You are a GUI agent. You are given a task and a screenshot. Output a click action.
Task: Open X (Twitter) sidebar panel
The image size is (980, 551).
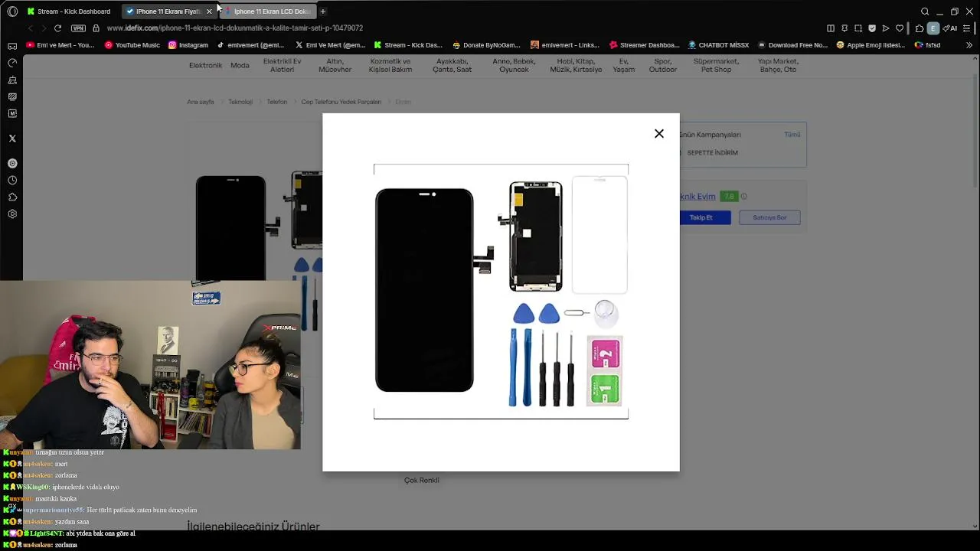click(x=12, y=139)
